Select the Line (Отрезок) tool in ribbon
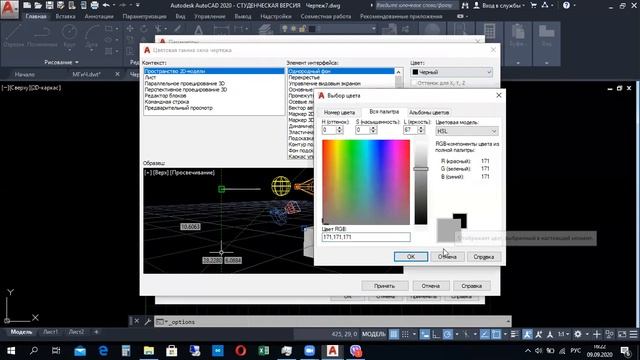Image resolution: width=640 pixels, height=360 pixels. [13, 36]
